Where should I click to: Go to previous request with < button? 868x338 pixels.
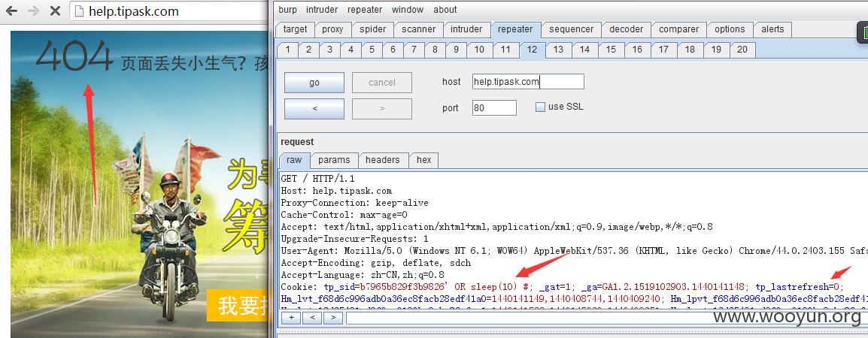click(x=314, y=108)
